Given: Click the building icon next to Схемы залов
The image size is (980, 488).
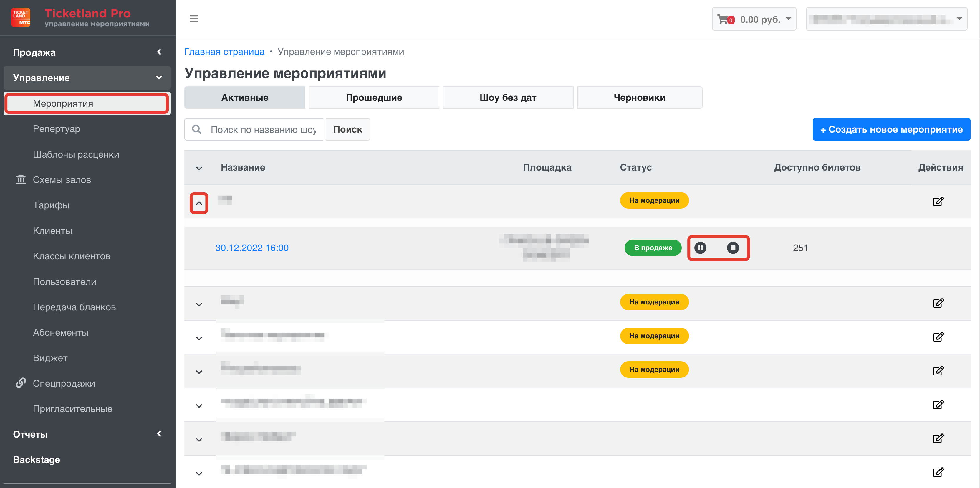Looking at the screenshot, I should click(x=21, y=179).
